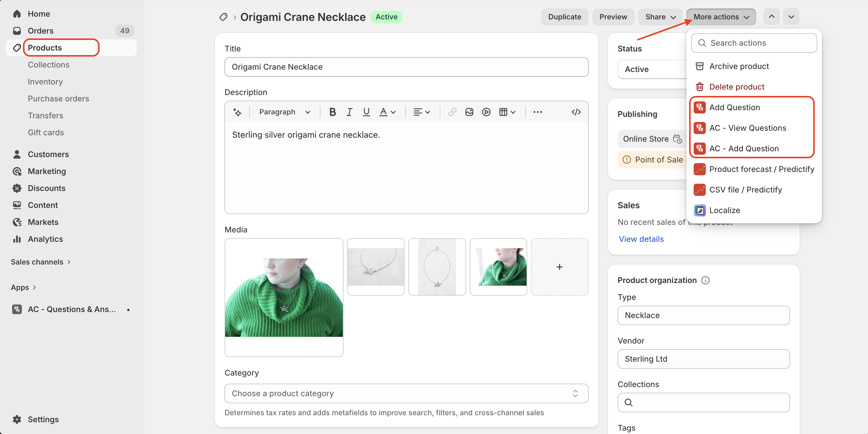This screenshot has width=868, height=434.
Task: Expand the Paragraph style dropdown
Action: (x=284, y=112)
